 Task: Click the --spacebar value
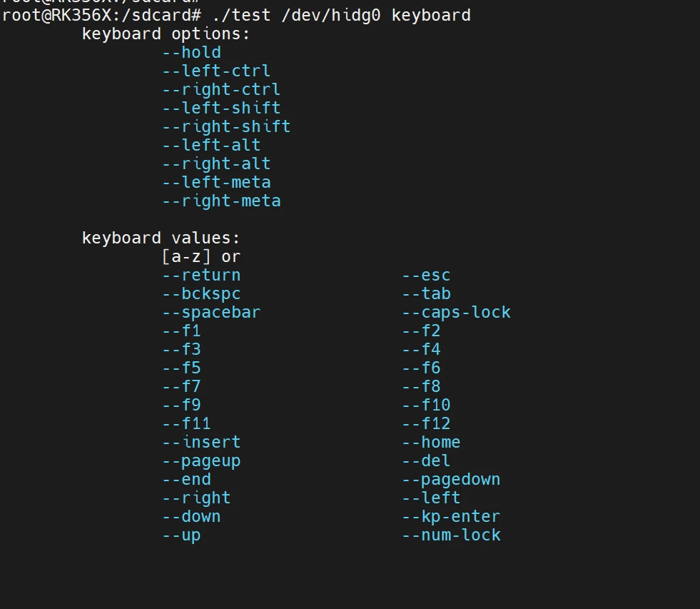coord(211,312)
